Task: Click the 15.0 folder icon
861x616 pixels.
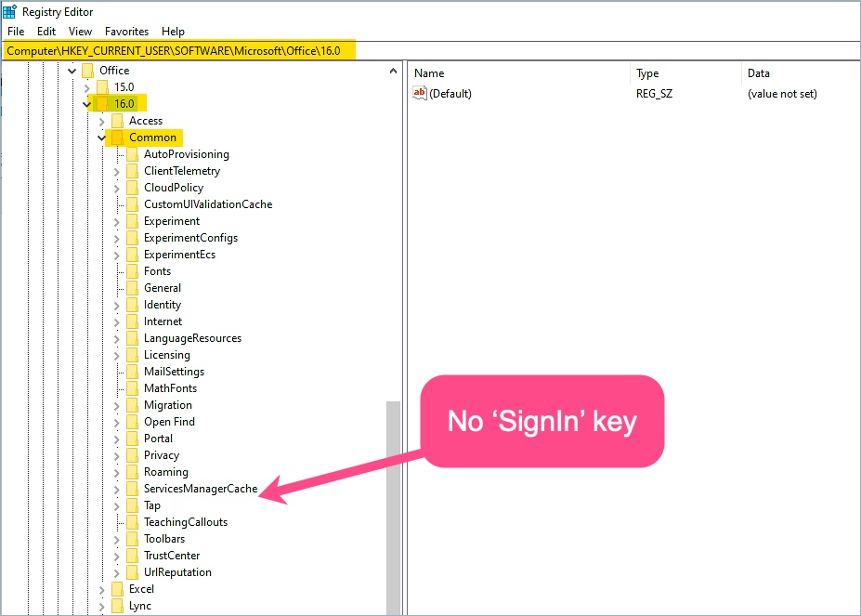Action: (x=102, y=87)
